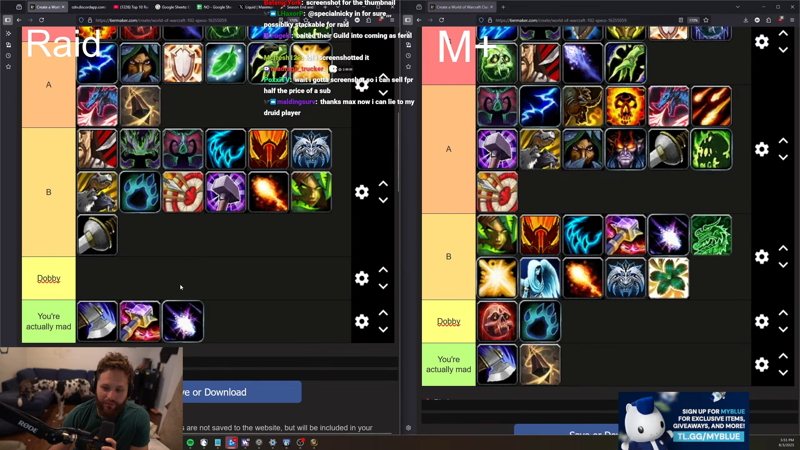This screenshot has height=450, width=800.
Task: Switch to the 'NO - Google Sh...' tab
Action: click(214, 7)
